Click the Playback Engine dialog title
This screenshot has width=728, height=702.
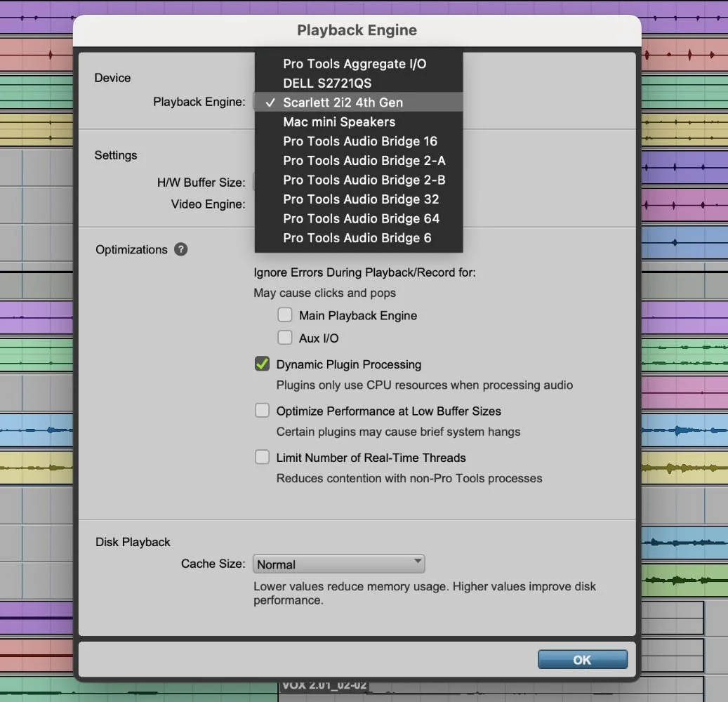357,30
